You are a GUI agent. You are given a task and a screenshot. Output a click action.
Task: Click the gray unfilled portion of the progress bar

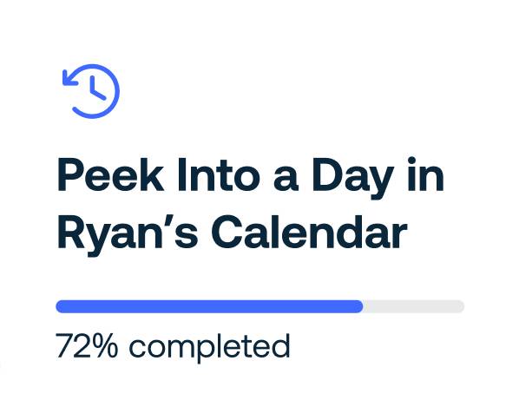pyautogui.click(x=414, y=306)
